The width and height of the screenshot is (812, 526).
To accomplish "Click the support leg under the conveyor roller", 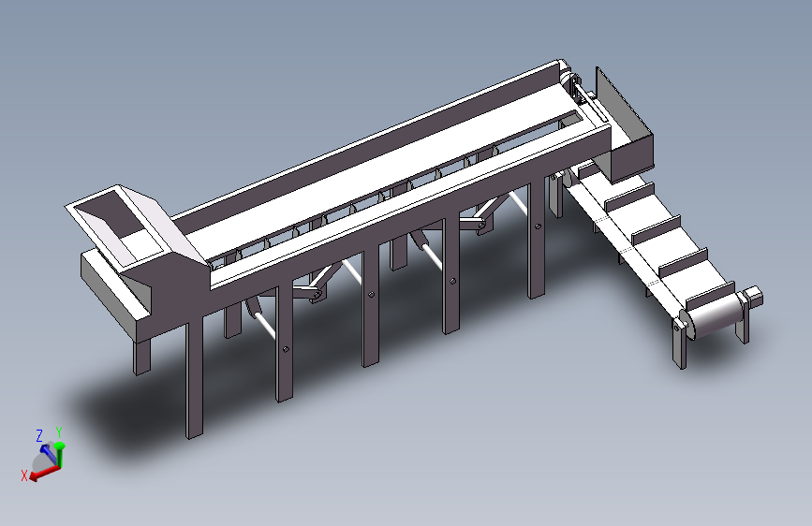I will (x=679, y=343).
